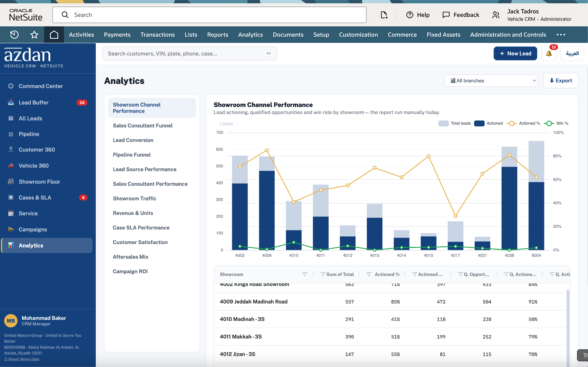The height and width of the screenshot is (367, 588).
Task: Go to the NetSuite Home icon
Action: (54, 35)
